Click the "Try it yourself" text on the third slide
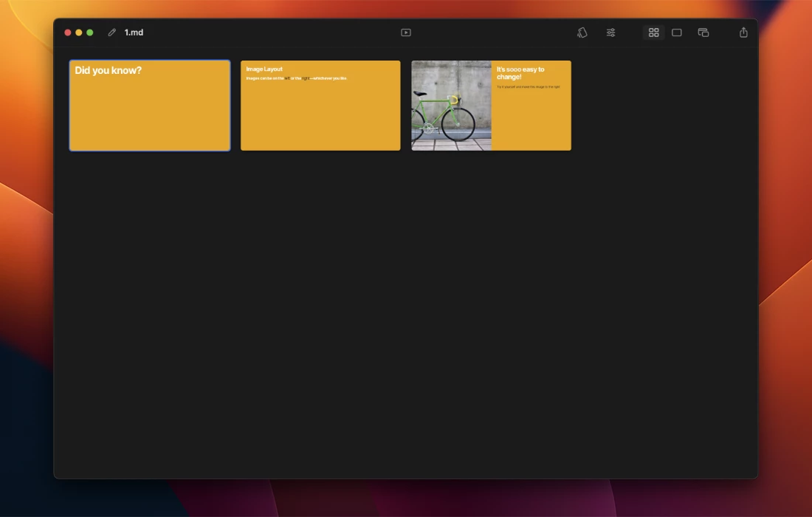The image size is (812, 517). pyautogui.click(x=528, y=87)
